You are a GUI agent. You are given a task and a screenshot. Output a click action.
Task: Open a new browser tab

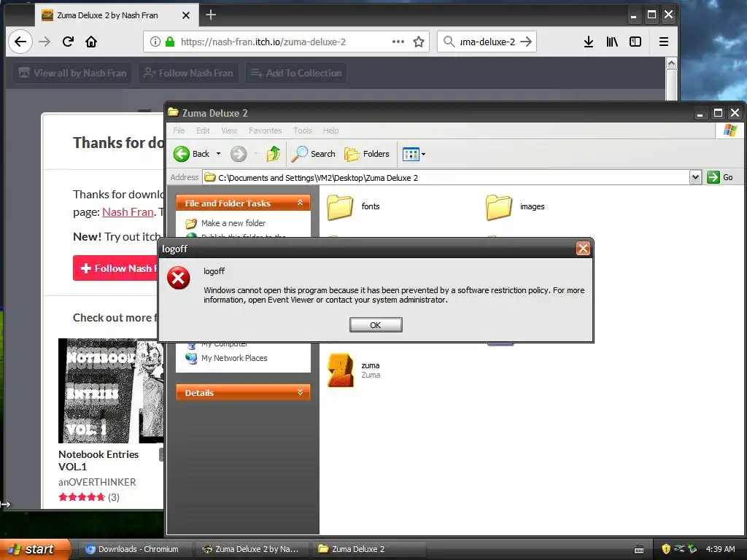coord(211,15)
